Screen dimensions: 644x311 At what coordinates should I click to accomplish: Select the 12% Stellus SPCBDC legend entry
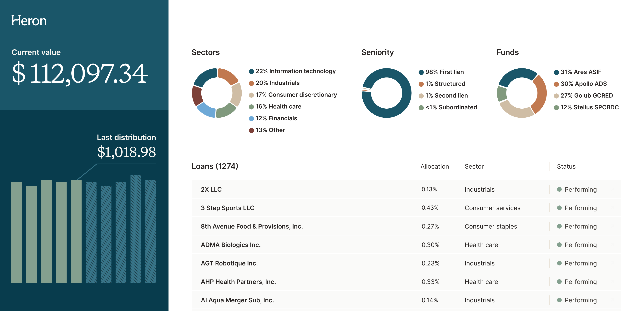click(x=586, y=107)
